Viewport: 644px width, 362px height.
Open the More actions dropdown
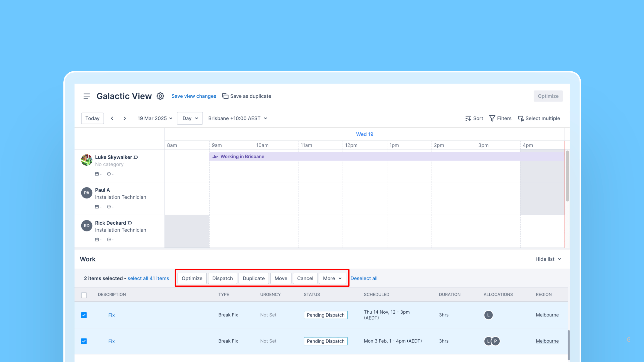[332, 278]
